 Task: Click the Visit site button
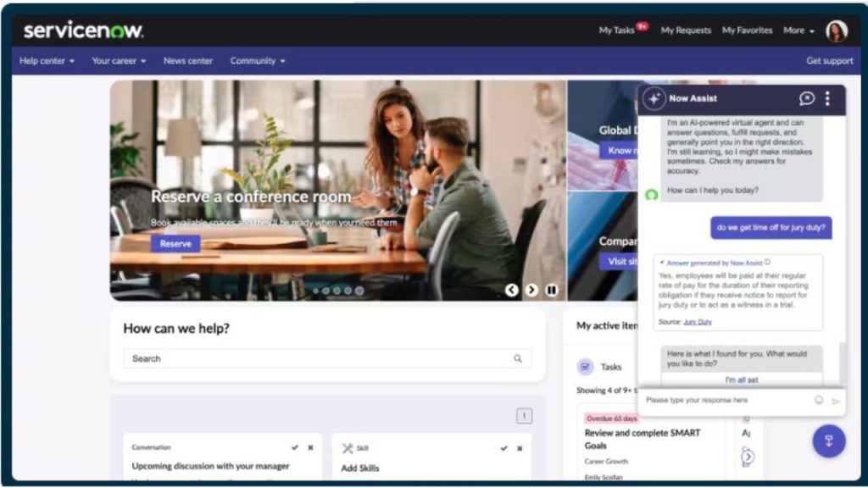619,261
